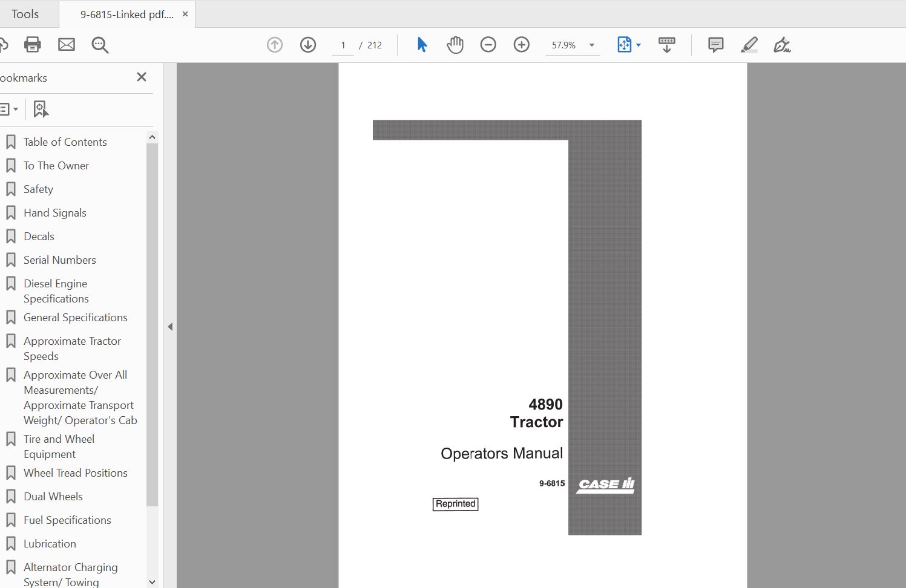Collapse the navigation pane with the arrow

[x=170, y=327]
